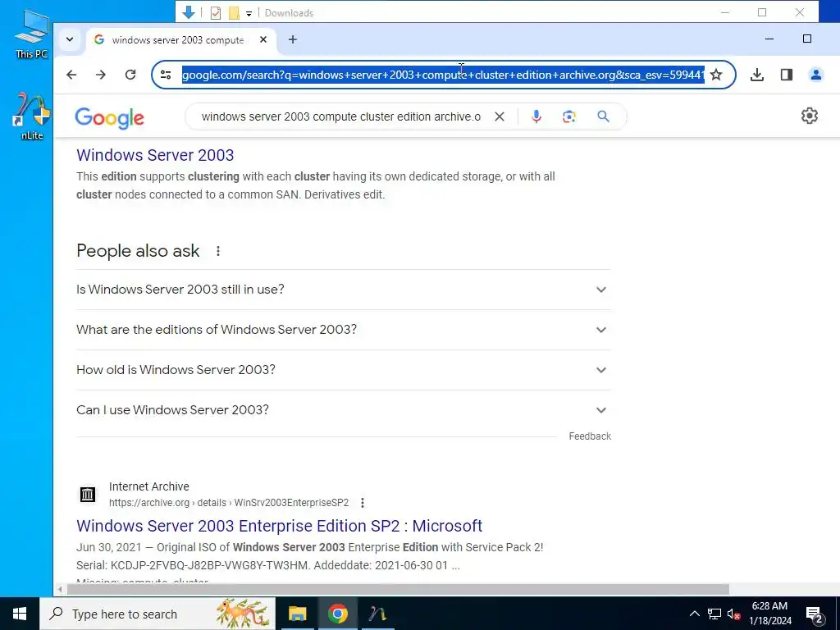840x630 pixels.
Task: Expand 'Can I use Windows Server 2003?'
Action: point(343,410)
